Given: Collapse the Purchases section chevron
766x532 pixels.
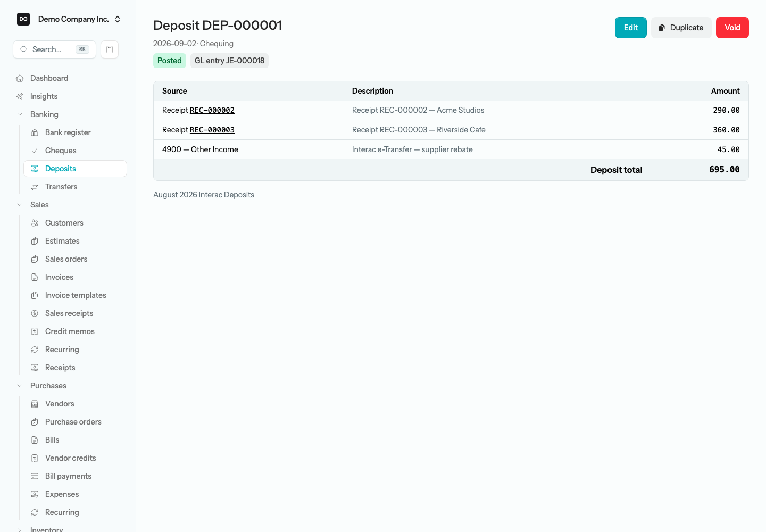Looking at the screenshot, I should pos(20,386).
